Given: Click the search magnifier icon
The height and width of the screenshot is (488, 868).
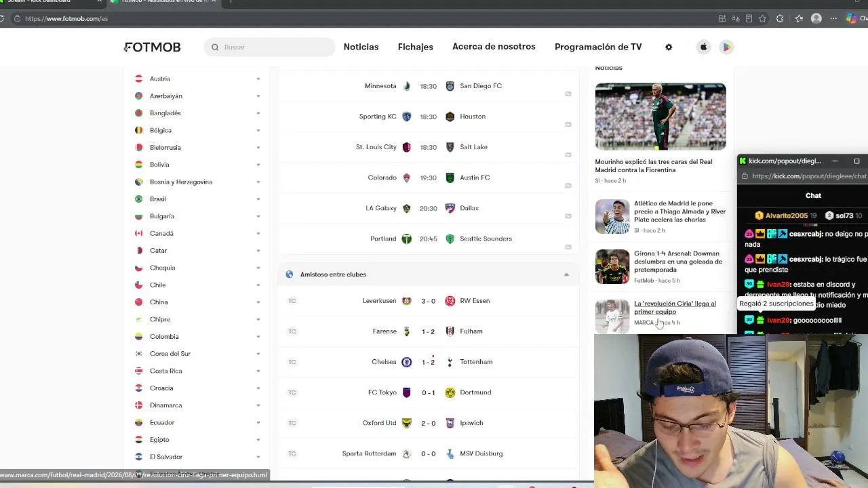Looking at the screenshot, I should coord(215,47).
